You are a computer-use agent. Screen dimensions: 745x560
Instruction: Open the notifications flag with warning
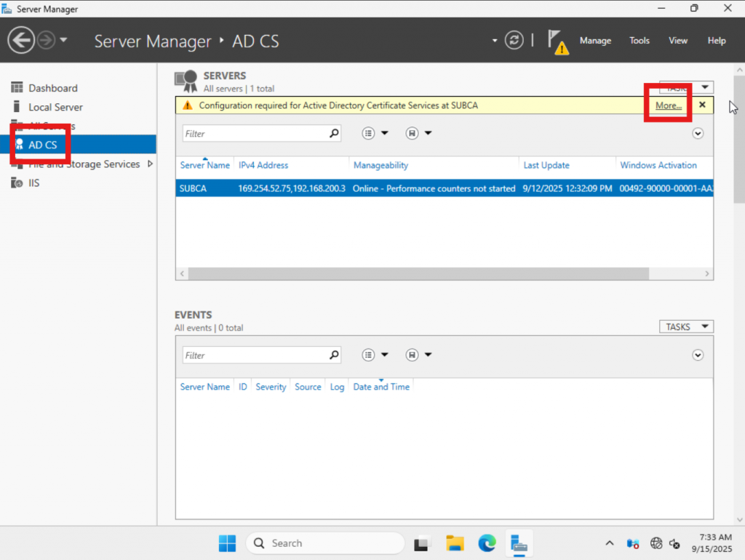pyautogui.click(x=558, y=41)
